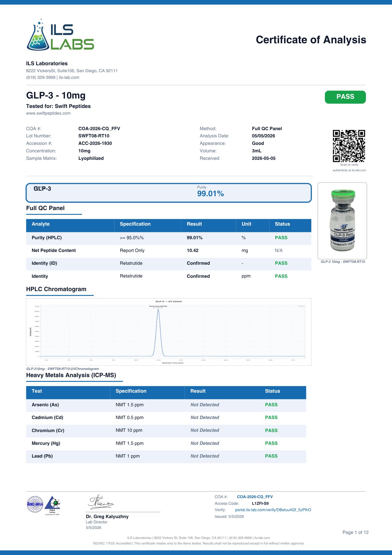This screenshot has width=392, height=555.
Task: Open the www.swiftpeptides.com link
Action: pyautogui.click(x=48, y=113)
